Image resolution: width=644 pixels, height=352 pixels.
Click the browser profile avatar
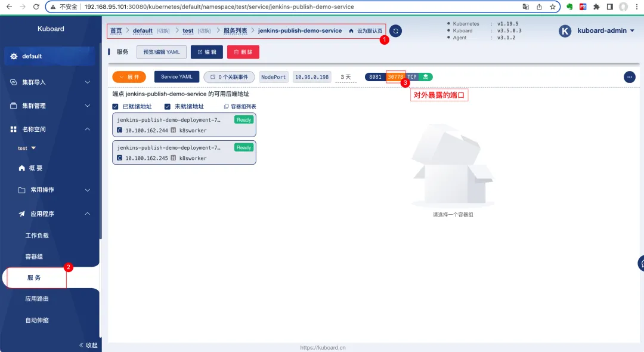[x=624, y=7]
